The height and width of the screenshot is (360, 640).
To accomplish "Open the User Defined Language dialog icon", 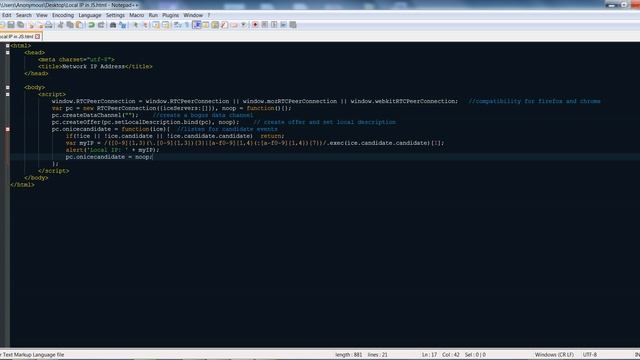I will (206, 25).
